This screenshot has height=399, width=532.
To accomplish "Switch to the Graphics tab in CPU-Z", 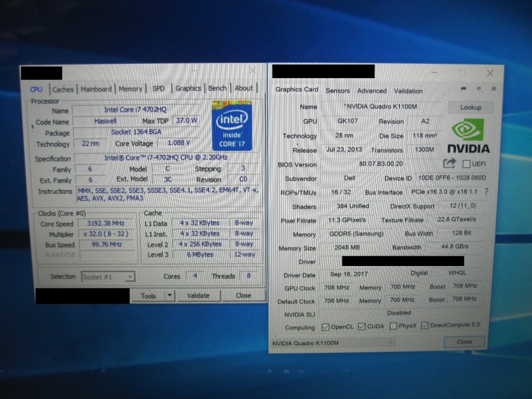I will [188, 88].
